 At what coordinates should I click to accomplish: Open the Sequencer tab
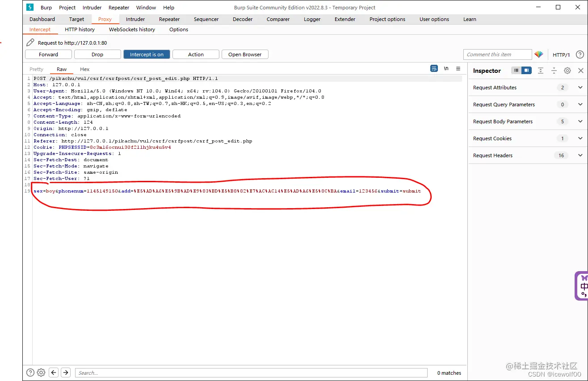[206, 19]
